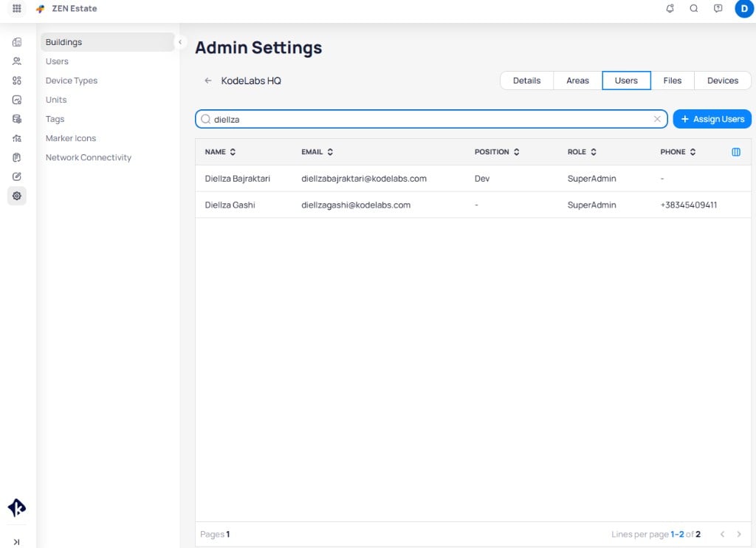Click SuperAdmin role for Diellza Gashi

[591, 205]
